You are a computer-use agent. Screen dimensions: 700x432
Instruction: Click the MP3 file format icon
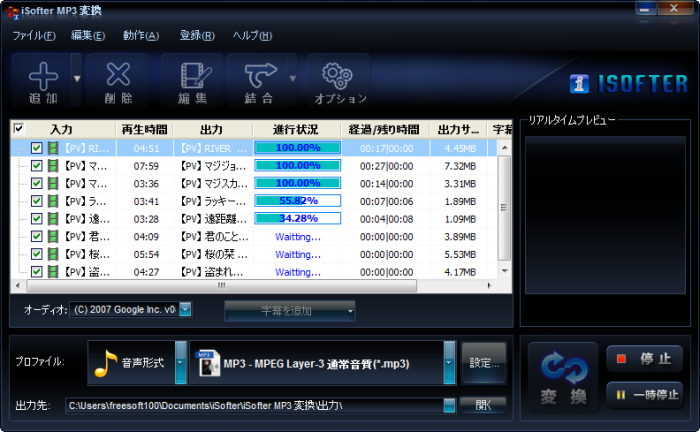coord(208,363)
